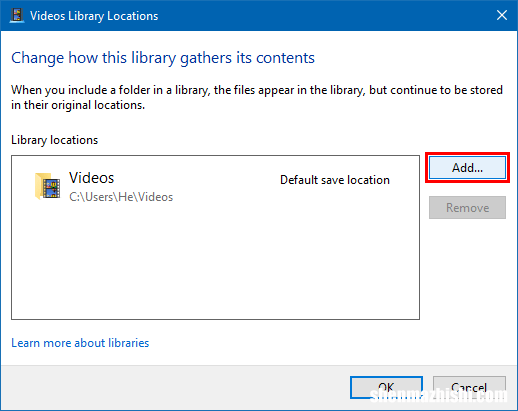Click the Default save location label
Viewport: 518px width, 411px height.
point(335,180)
